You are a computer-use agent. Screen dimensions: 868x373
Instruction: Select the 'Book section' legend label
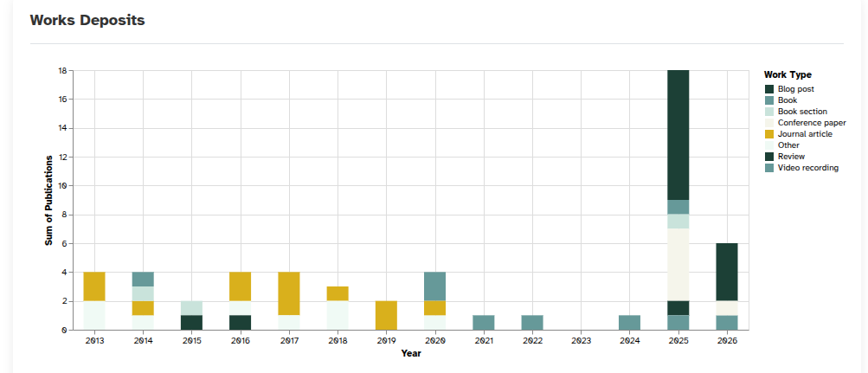click(x=802, y=112)
